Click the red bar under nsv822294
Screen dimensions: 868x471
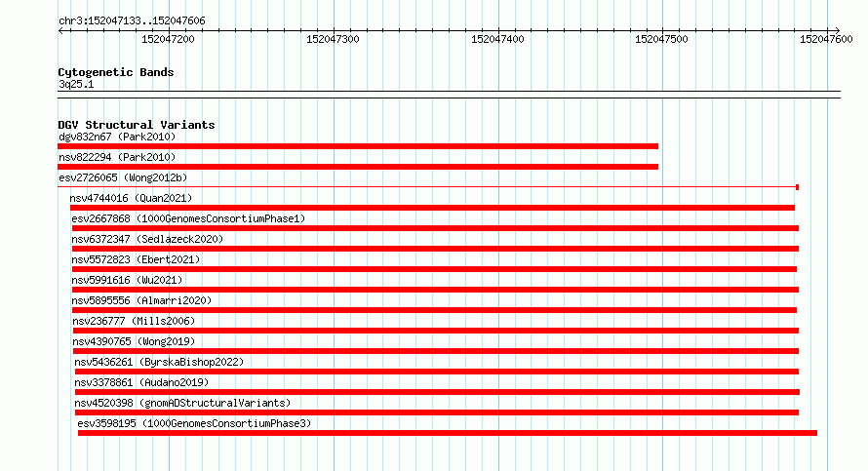(358, 167)
